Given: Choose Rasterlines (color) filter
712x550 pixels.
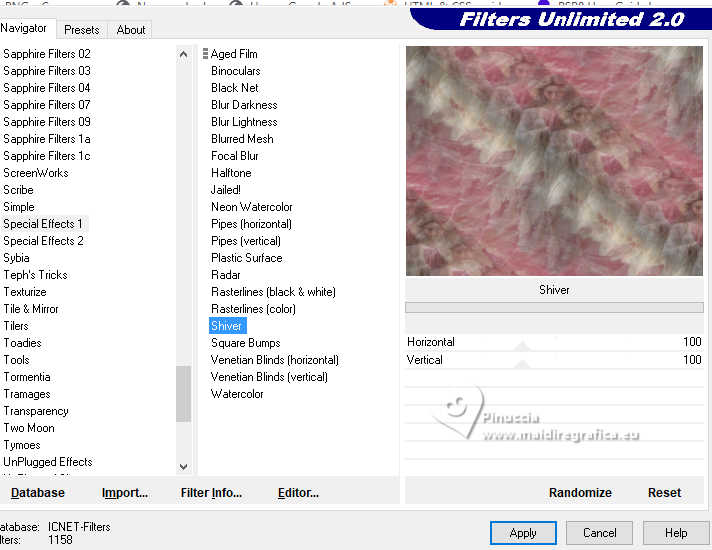Looking at the screenshot, I should click(253, 309).
